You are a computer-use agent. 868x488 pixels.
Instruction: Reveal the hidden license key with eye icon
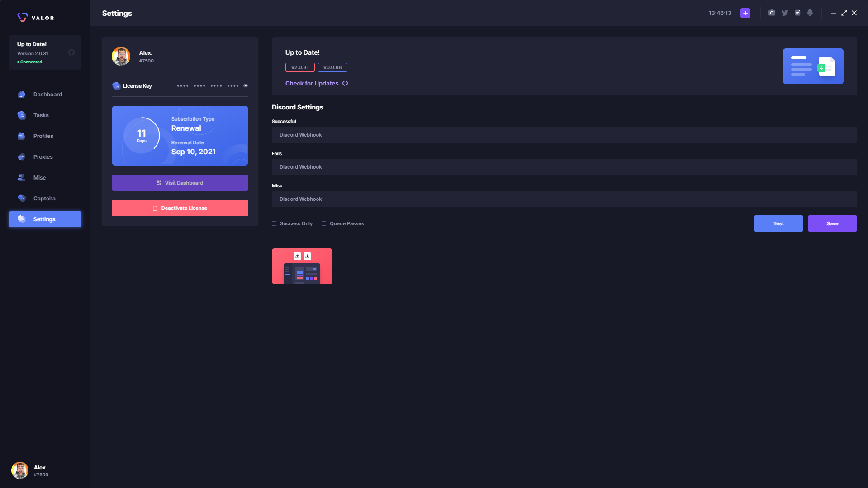(246, 86)
